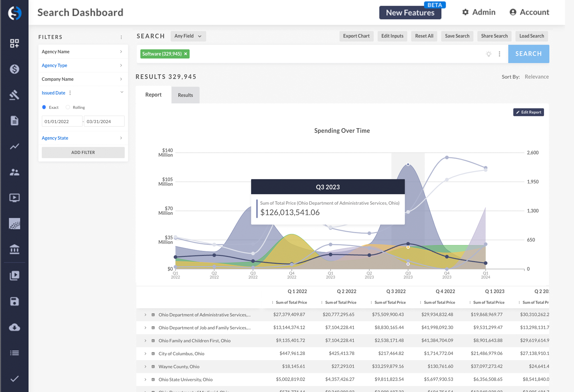Expand the Wayne County, Ohio row

click(x=145, y=366)
